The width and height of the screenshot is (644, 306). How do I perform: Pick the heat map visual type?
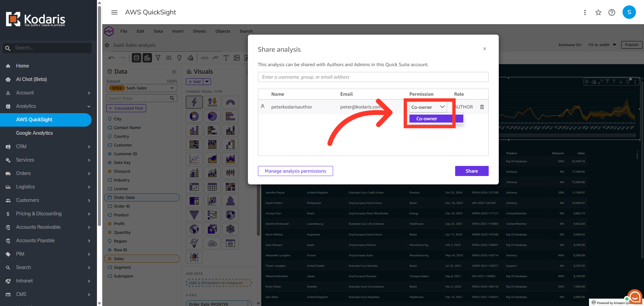[x=230, y=187]
